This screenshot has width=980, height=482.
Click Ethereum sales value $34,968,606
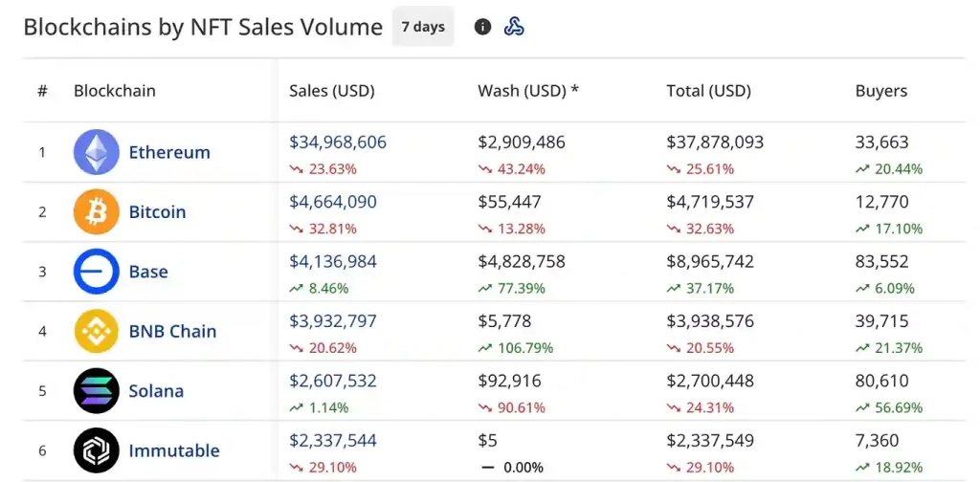pos(338,142)
